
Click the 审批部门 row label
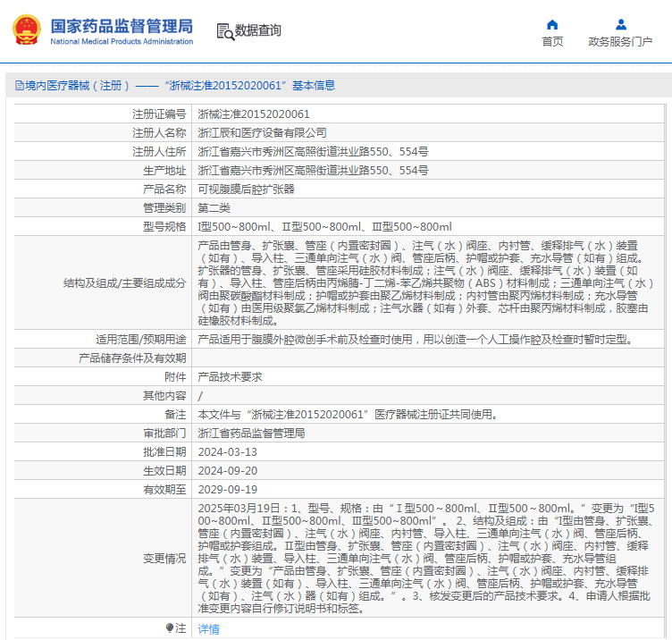(x=164, y=434)
